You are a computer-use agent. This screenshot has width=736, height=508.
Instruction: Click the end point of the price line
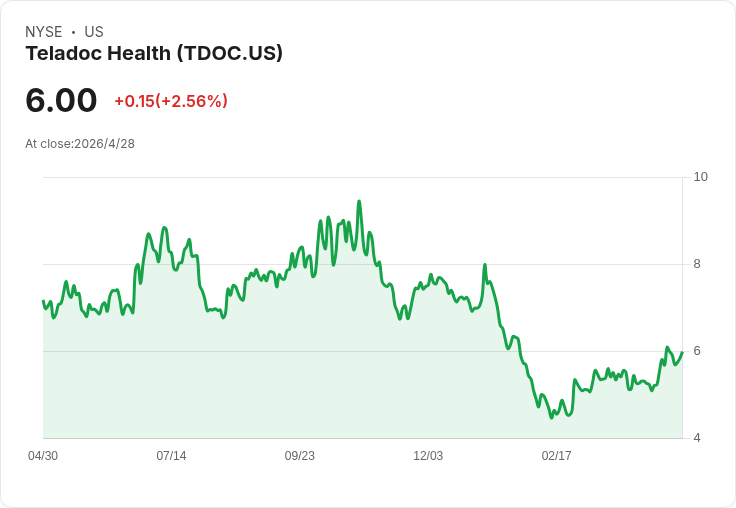(x=682, y=352)
